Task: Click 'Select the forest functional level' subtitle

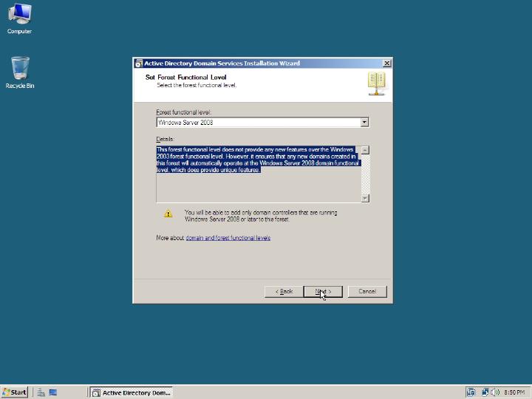Action: point(197,85)
